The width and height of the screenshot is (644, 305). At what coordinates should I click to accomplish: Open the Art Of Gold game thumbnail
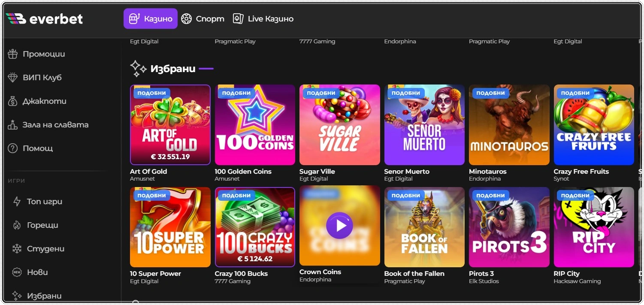(170, 125)
